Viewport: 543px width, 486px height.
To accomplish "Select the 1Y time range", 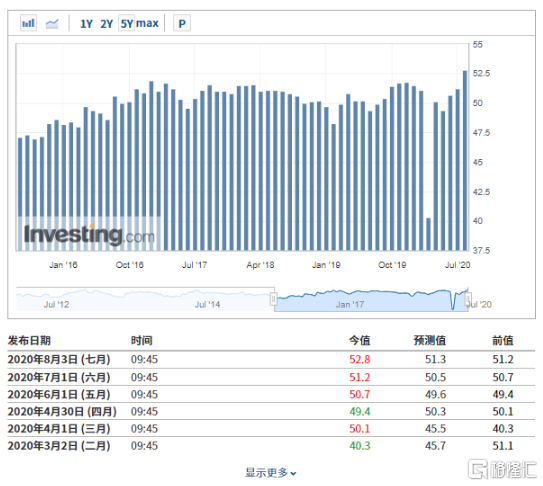I will coord(86,24).
